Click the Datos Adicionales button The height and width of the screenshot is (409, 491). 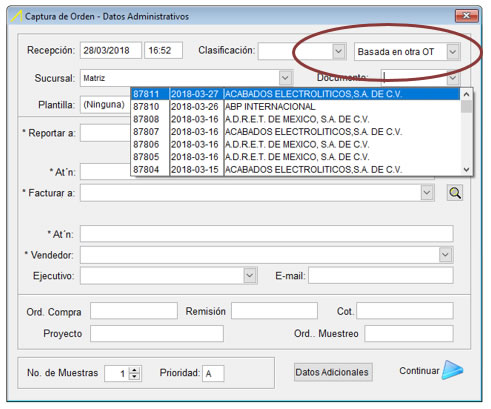tap(332, 372)
